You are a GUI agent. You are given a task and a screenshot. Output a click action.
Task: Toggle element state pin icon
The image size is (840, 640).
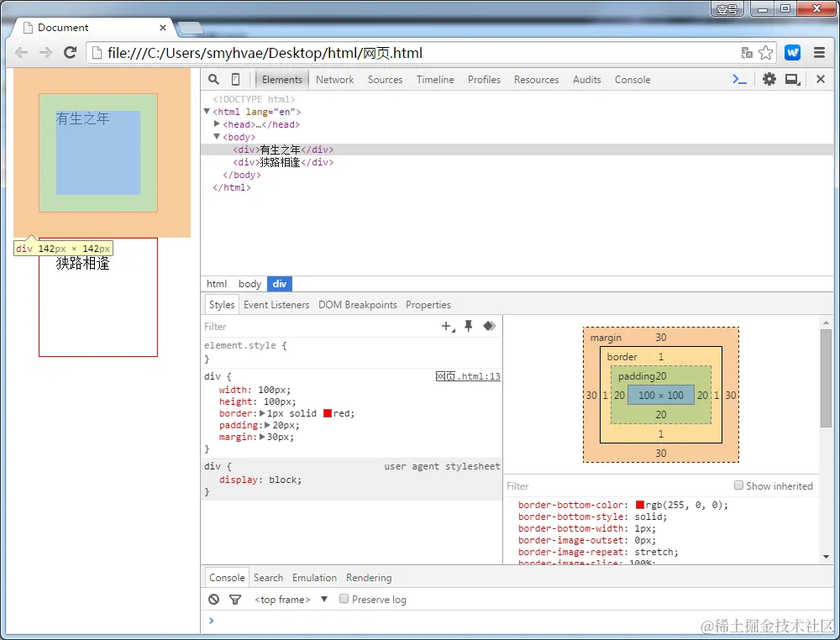click(x=468, y=326)
